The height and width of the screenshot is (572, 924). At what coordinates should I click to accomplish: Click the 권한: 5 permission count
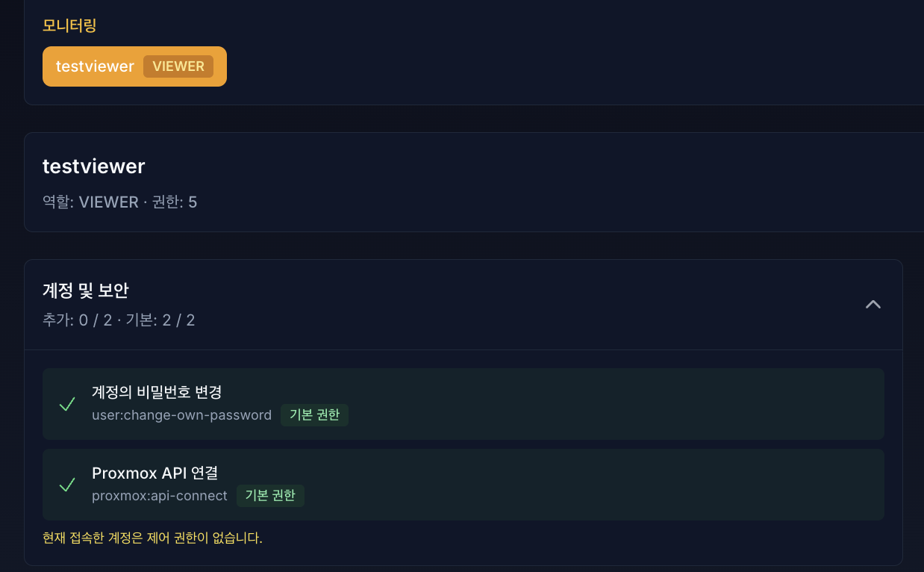pyautogui.click(x=175, y=202)
